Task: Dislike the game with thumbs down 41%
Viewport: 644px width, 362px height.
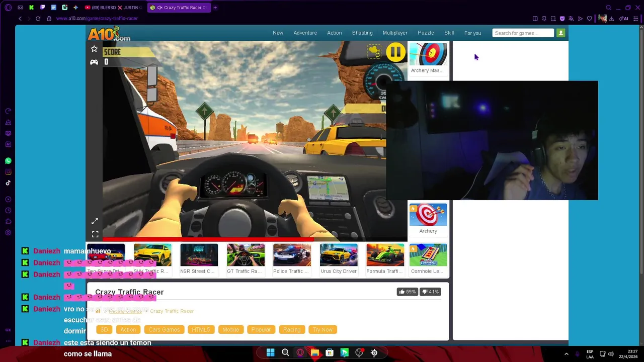Action: coord(430,292)
